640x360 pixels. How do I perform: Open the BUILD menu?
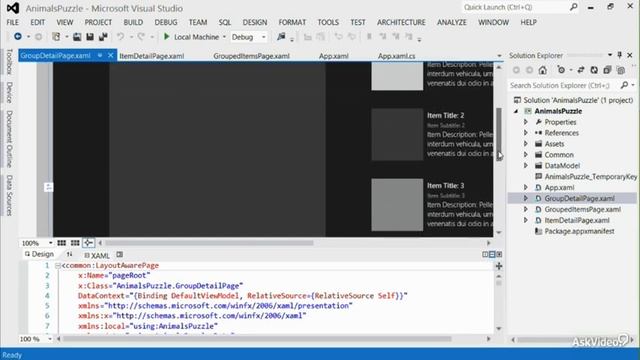(x=133, y=22)
